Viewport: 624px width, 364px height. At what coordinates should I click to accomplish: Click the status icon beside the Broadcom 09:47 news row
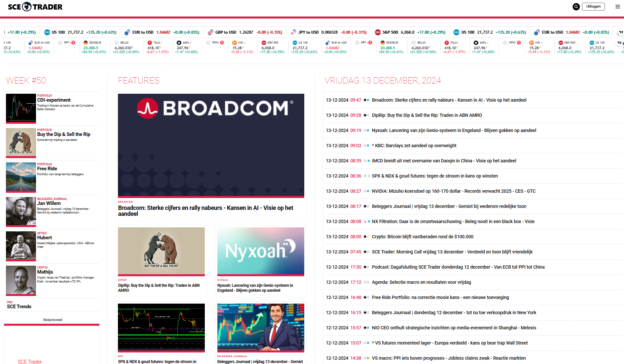(366, 100)
